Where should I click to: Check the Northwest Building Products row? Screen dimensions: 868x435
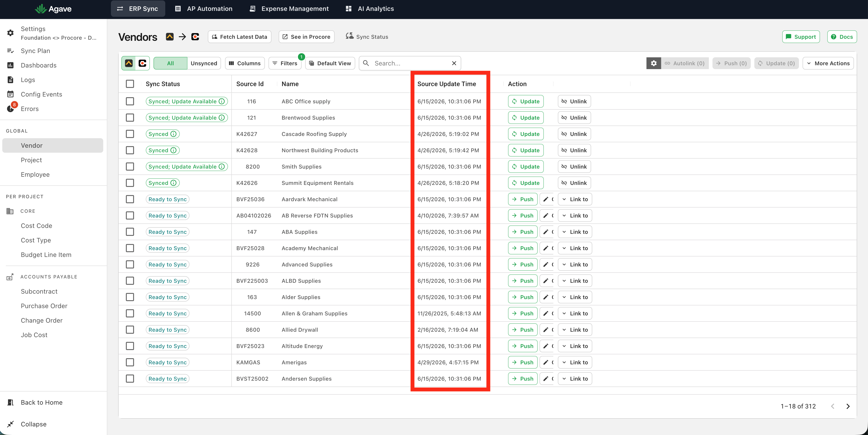coord(130,150)
